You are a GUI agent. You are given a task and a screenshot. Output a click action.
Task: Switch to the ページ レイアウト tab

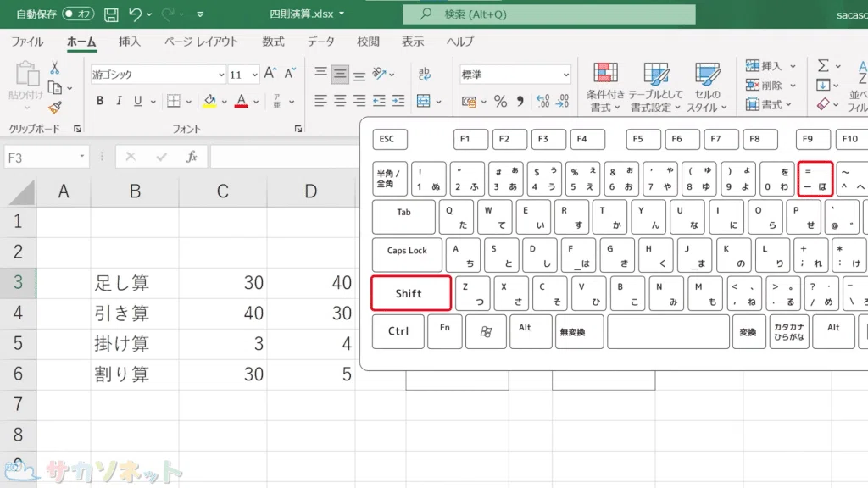[201, 42]
